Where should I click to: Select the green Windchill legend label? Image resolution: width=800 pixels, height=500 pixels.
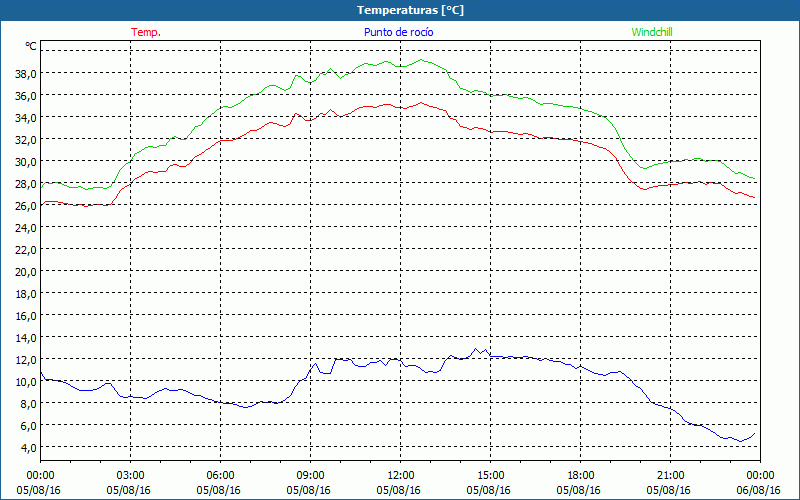pos(652,32)
